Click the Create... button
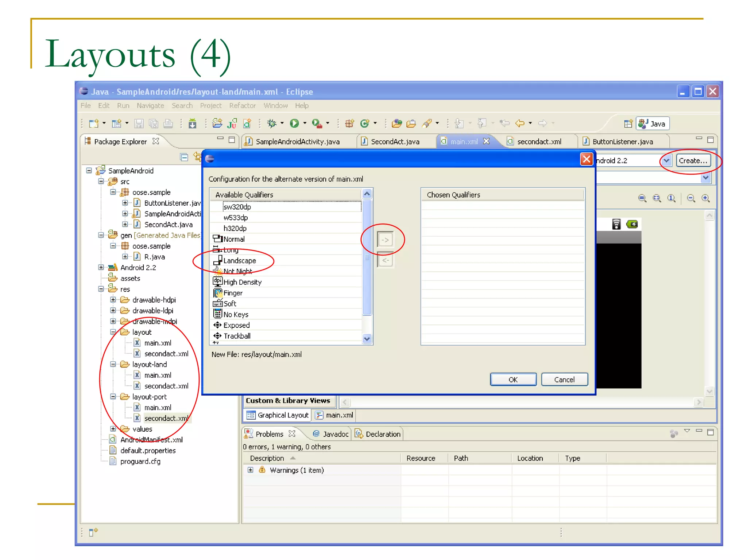Viewport: 747px width, 560px height. 693,160
